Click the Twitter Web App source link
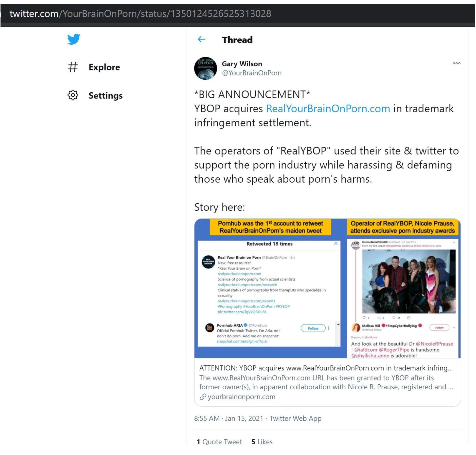This screenshot has height=455, width=476. pos(295,418)
